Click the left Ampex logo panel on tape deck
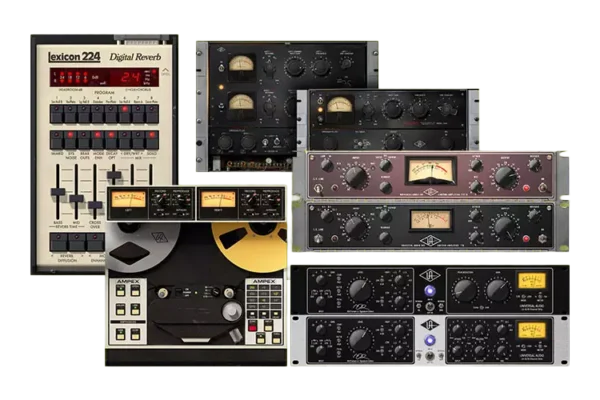 click(129, 283)
